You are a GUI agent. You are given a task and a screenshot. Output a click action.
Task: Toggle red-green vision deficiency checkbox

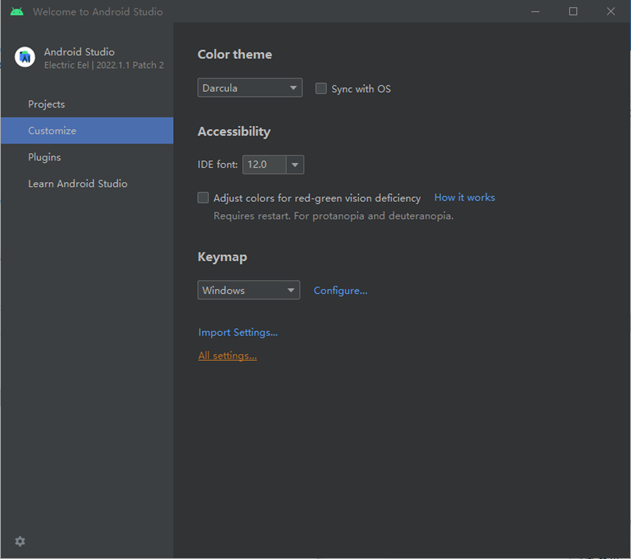point(203,198)
